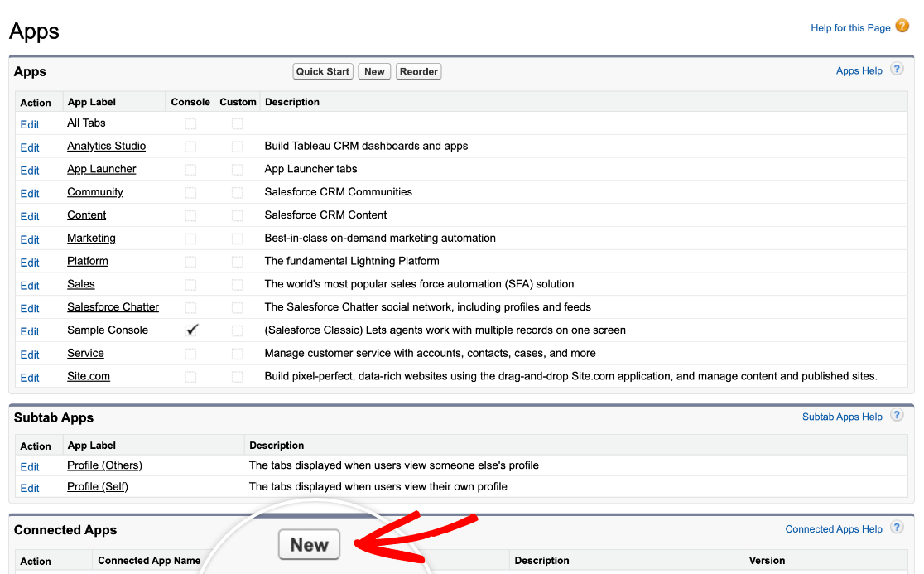This screenshot has height=574, width=924.
Task: Edit the Profile (Self) subtab app
Action: tap(30, 488)
